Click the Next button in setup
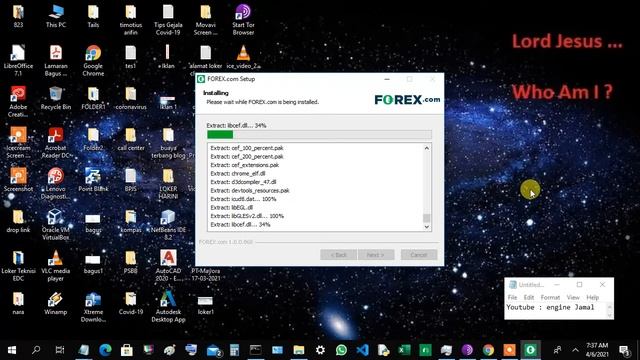This screenshot has width=640, height=360. coord(376,255)
